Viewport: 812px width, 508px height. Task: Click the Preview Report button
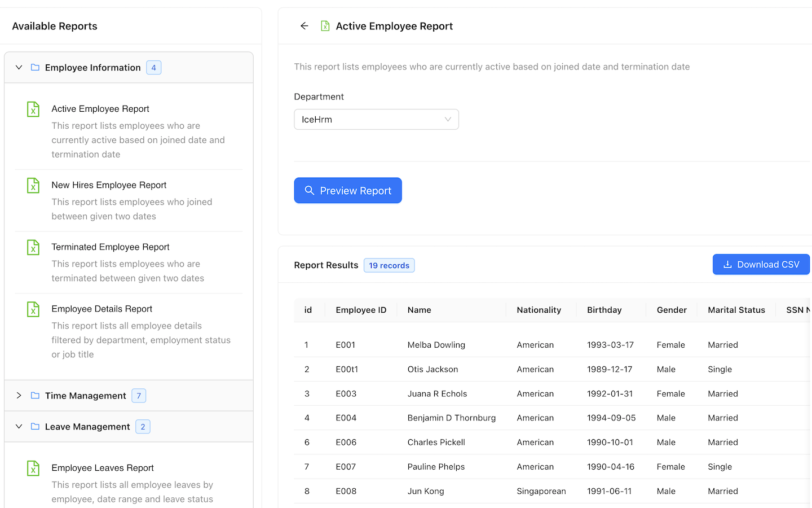pyautogui.click(x=348, y=190)
